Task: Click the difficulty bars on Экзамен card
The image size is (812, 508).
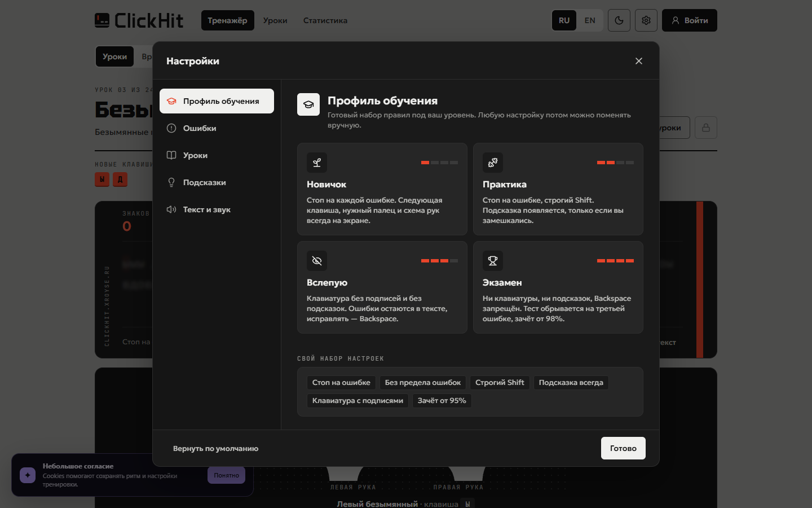Action: tap(615, 261)
